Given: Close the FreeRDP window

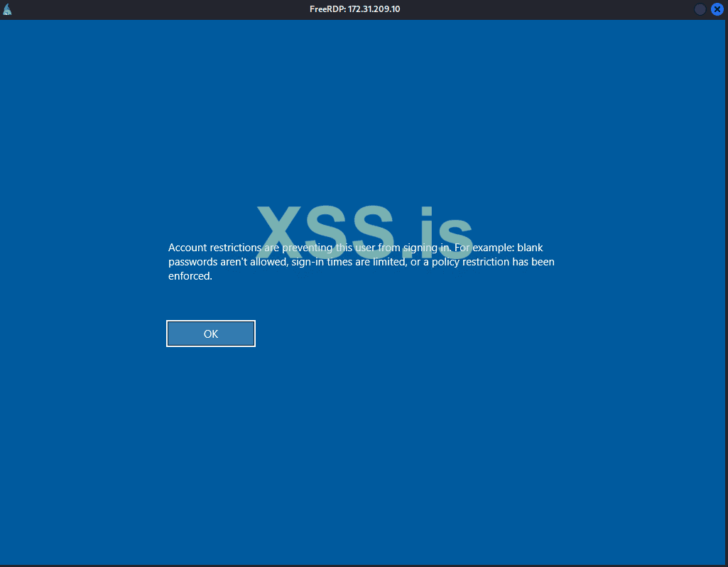Looking at the screenshot, I should coord(717,9).
